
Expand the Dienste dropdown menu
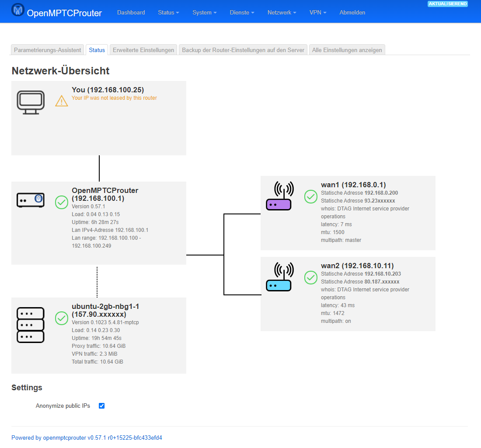pyautogui.click(x=242, y=13)
